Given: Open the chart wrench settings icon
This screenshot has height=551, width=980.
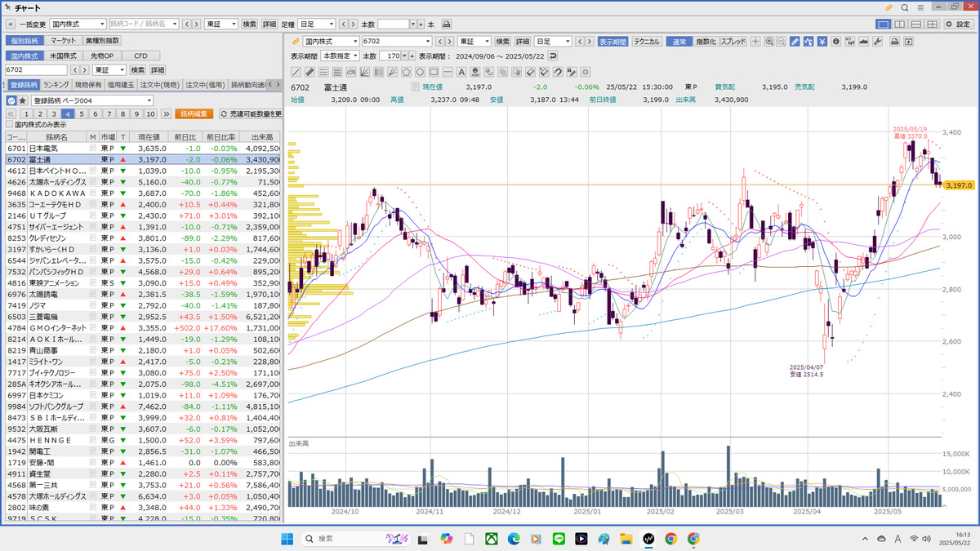Looking at the screenshot, I should click(878, 42).
